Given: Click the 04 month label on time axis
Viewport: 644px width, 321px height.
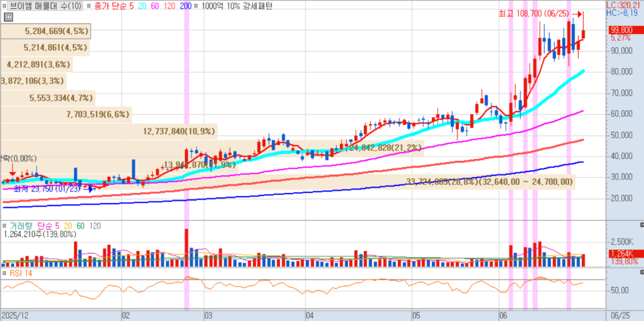Looking at the screenshot, I should 310,315.
